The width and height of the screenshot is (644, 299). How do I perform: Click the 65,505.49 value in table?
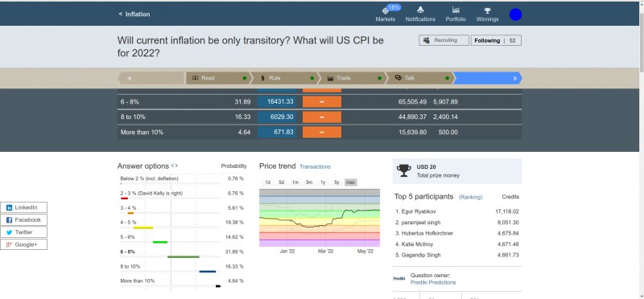pos(412,102)
